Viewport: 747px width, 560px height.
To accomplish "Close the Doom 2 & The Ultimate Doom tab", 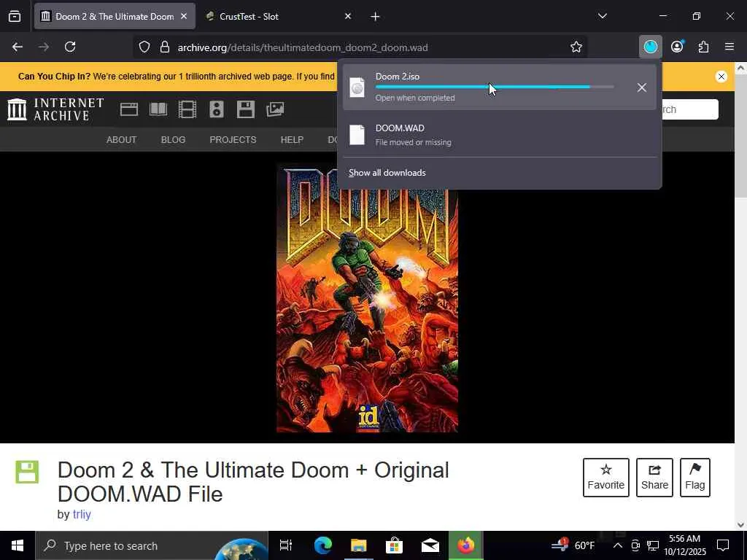I will 184,16.
